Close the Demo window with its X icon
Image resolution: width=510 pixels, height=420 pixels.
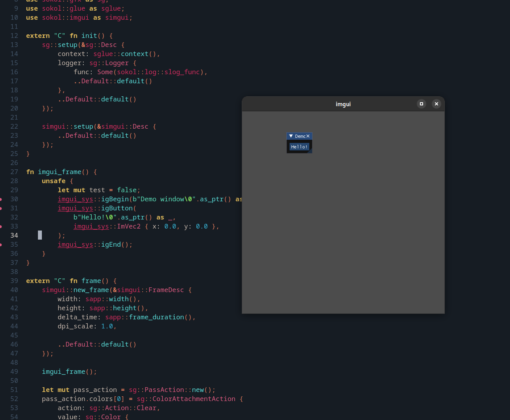pos(308,136)
